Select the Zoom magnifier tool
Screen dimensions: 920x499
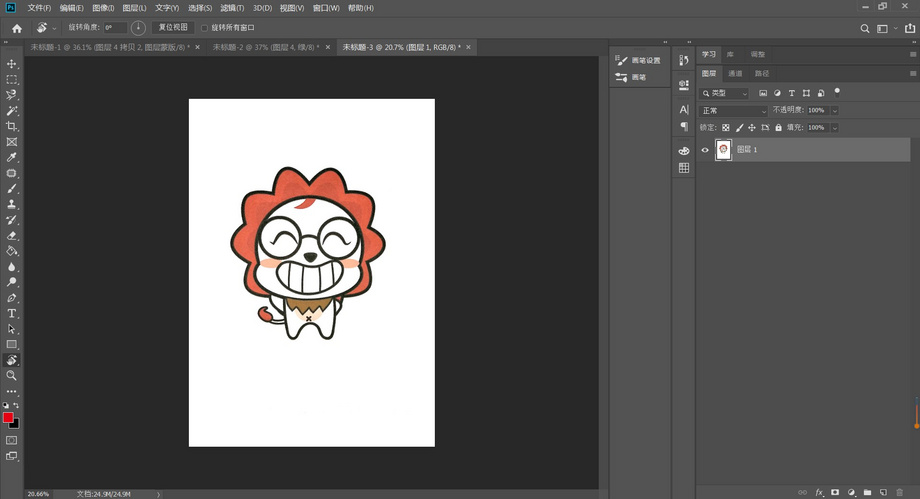(x=12, y=375)
